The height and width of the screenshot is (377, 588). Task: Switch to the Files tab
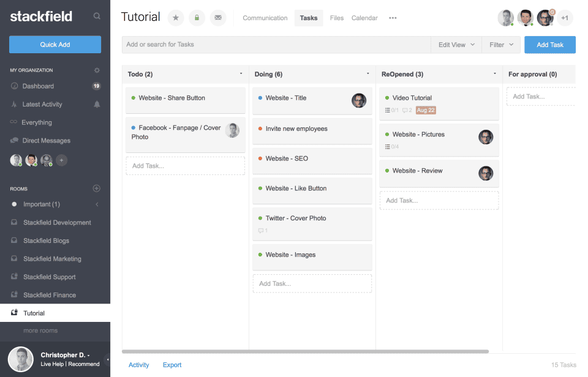(x=337, y=18)
